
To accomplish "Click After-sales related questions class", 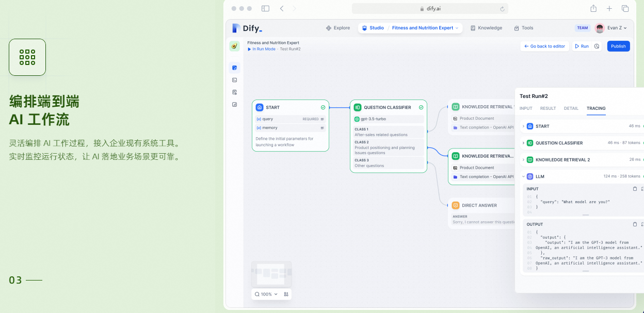I will pyautogui.click(x=389, y=132).
